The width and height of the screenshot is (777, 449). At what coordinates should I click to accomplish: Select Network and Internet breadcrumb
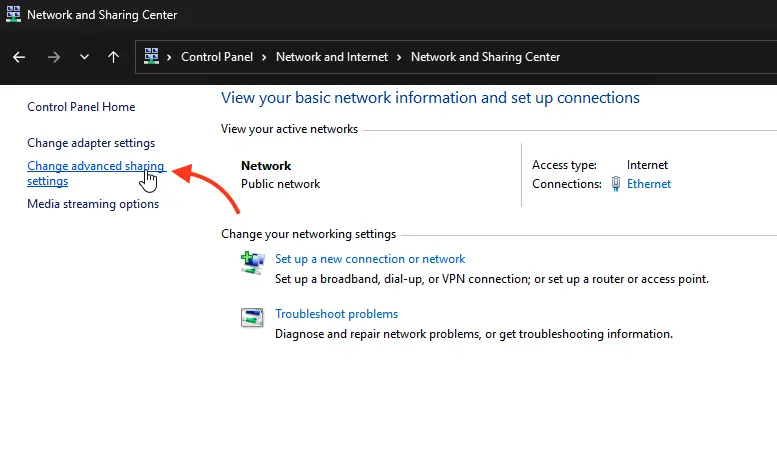coord(331,57)
